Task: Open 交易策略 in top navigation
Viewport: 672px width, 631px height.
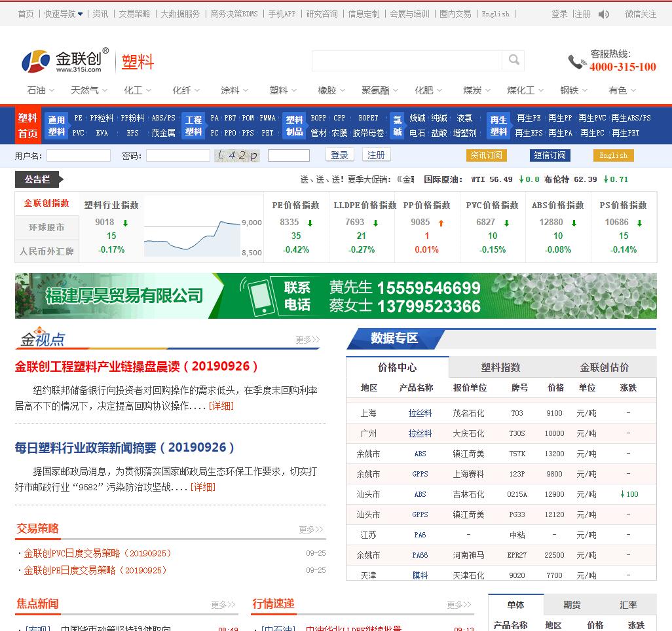Action: click(134, 14)
